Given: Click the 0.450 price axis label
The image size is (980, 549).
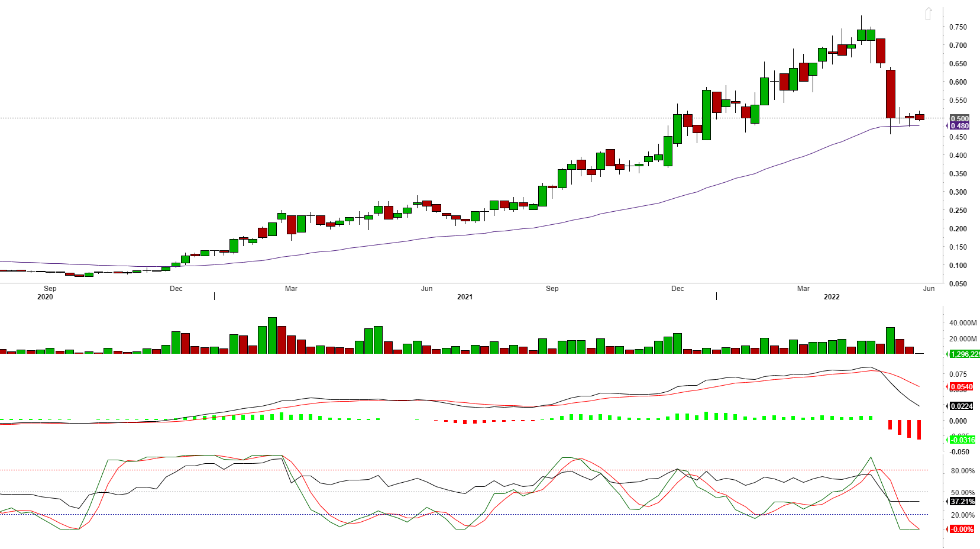Looking at the screenshot, I should pos(958,137).
